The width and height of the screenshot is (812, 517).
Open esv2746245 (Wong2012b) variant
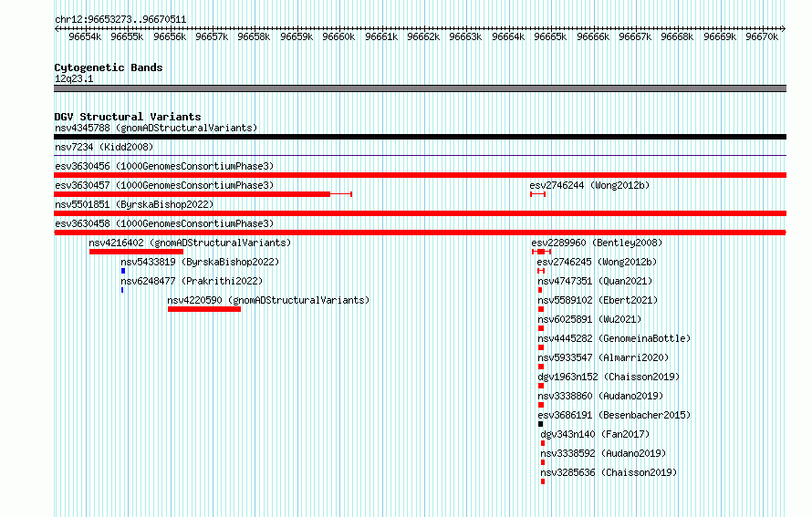coord(597,262)
